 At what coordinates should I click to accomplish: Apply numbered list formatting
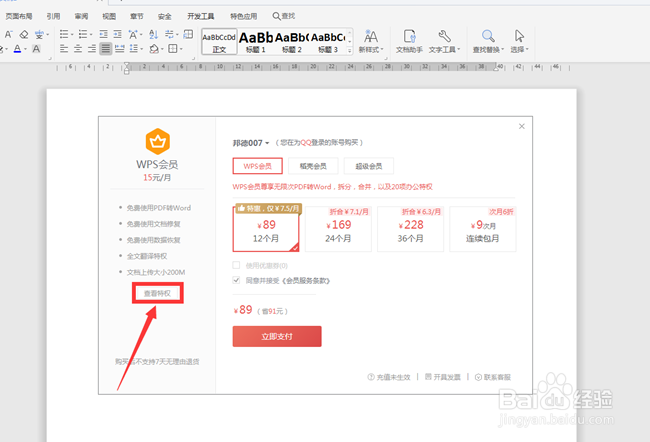[83, 34]
